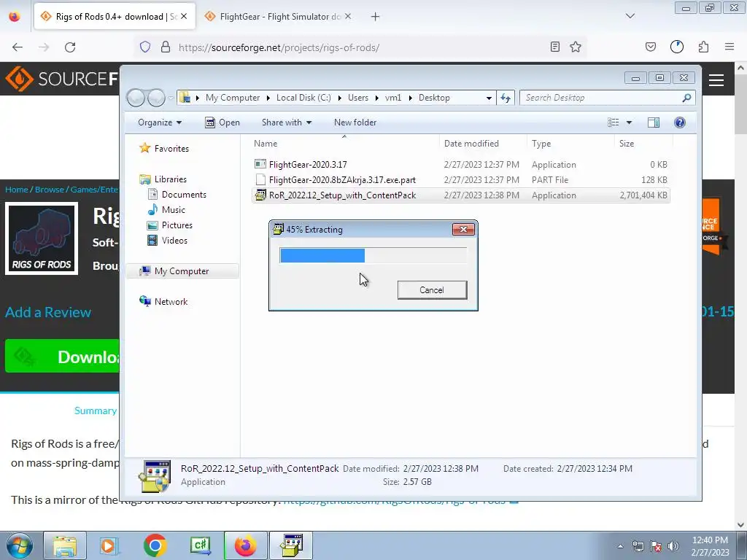
Task: Go forward in Explorer navigation
Action: 156,98
